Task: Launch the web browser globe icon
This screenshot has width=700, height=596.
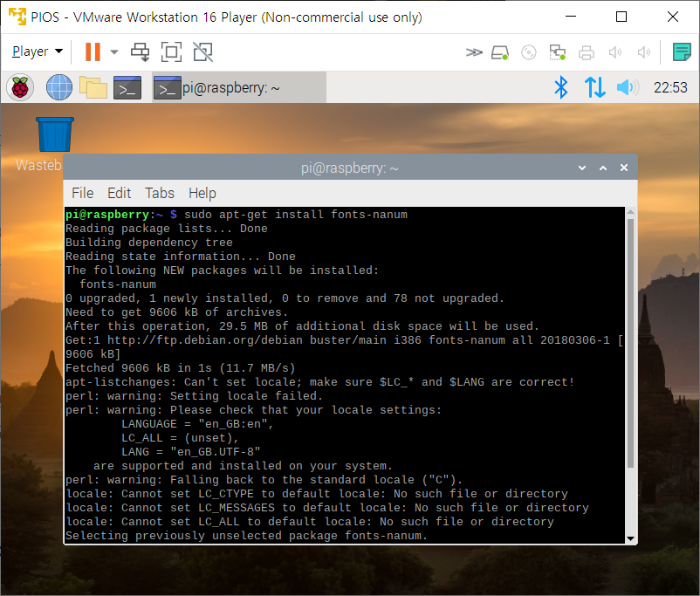Action: tap(58, 87)
